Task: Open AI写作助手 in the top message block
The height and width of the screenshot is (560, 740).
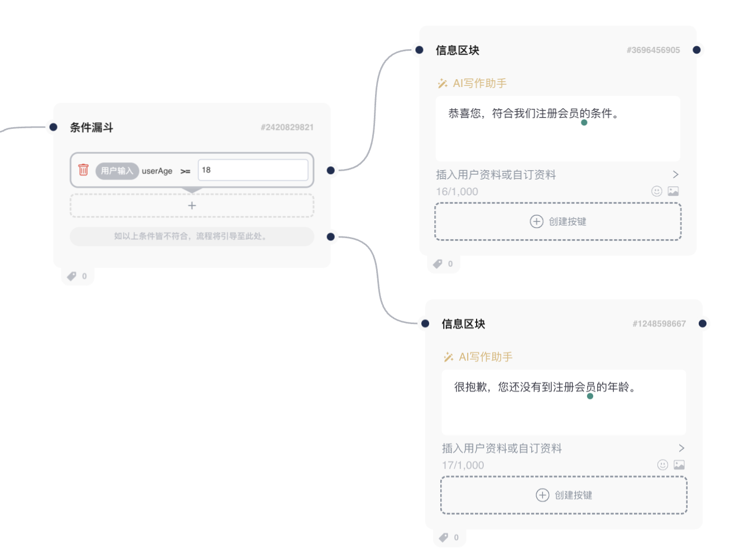Action: pos(473,83)
